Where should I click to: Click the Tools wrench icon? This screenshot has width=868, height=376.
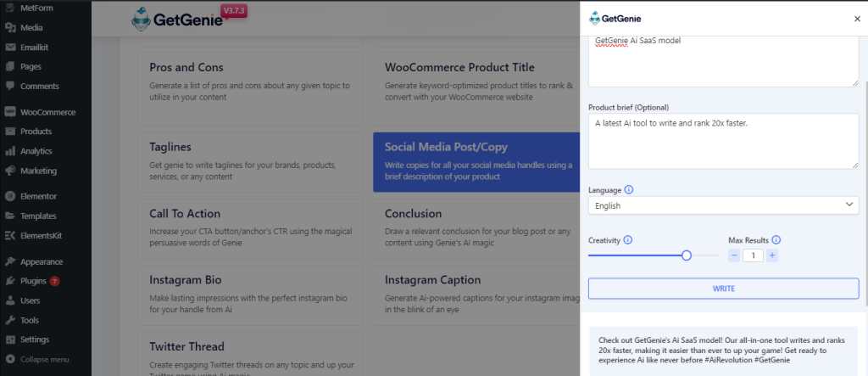pyautogui.click(x=10, y=320)
